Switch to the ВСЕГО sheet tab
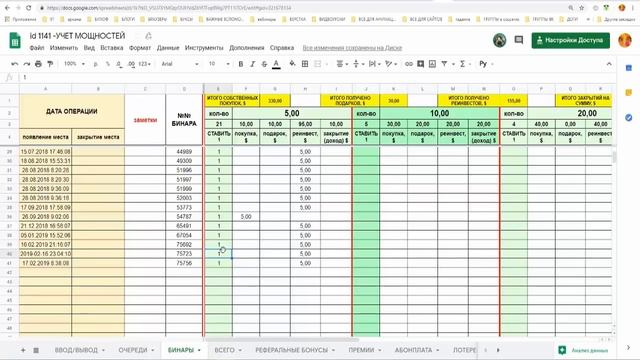This screenshot has height=360, width=640. click(224, 350)
